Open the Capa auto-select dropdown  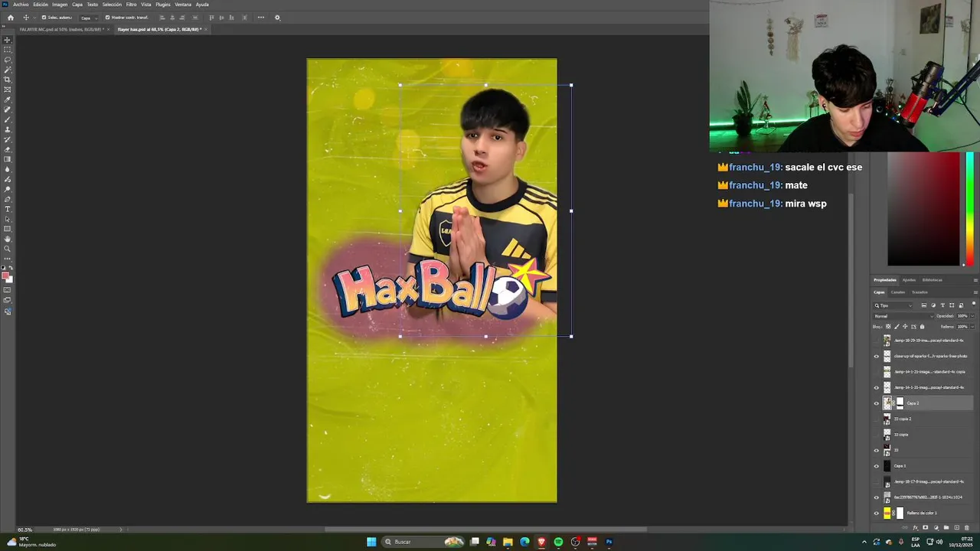(x=88, y=18)
